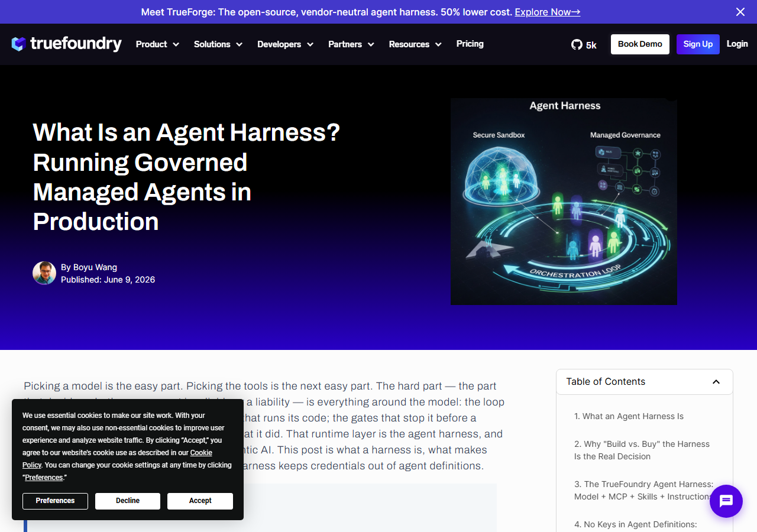
Task: Accept cookies in the consent popup
Action: (x=200, y=501)
